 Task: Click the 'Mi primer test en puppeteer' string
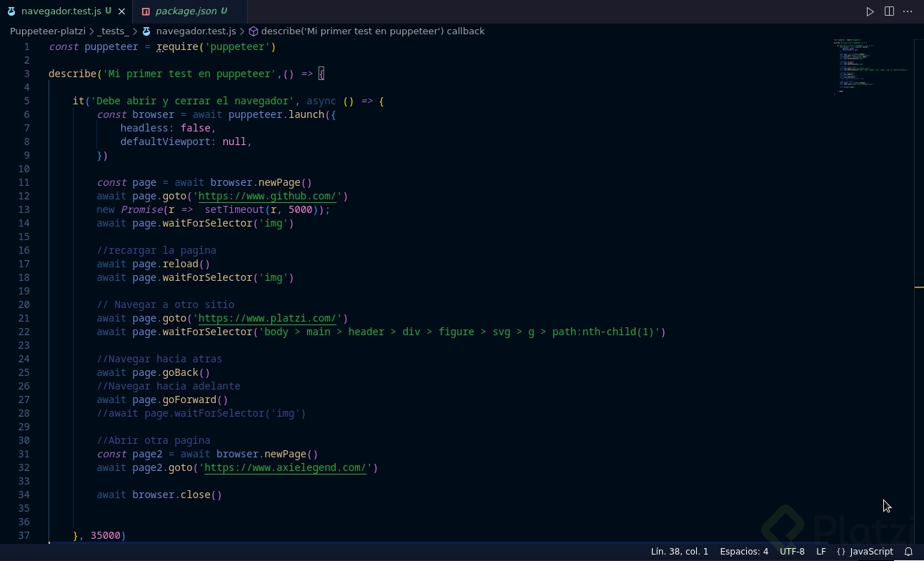click(x=189, y=74)
